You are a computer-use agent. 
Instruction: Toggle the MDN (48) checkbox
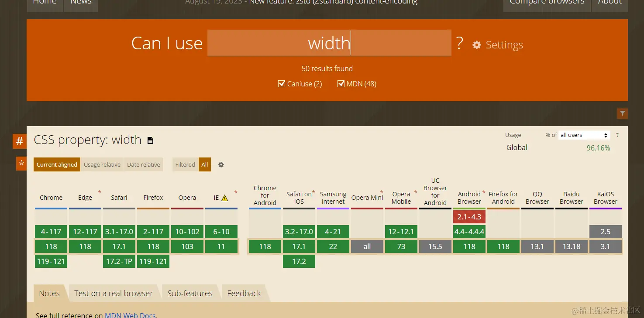341,84
